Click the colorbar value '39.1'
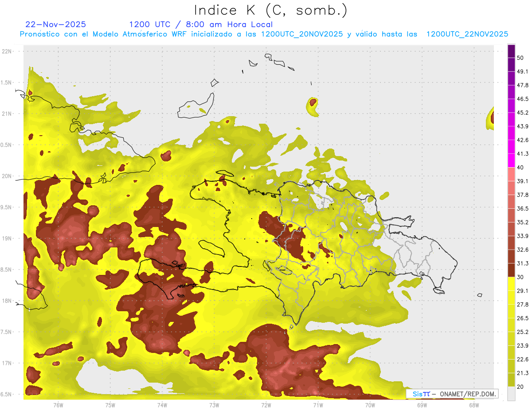Viewport: 532px width, 411px height. pyautogui.click(x=523, y=181)
